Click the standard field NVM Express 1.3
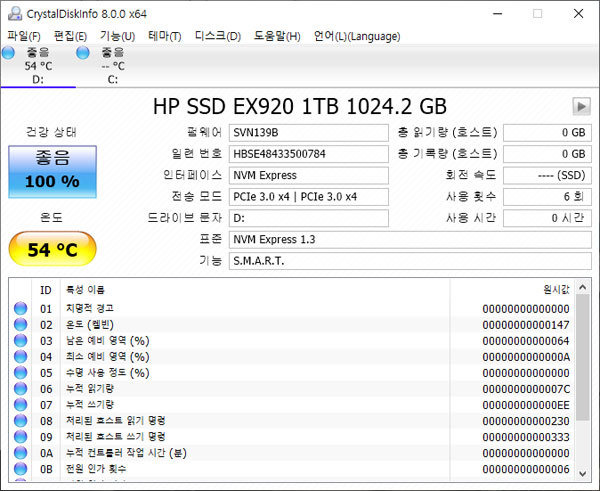Image resolution: width=600 pixels, height=491 pixels. click(x=410, y=240)
